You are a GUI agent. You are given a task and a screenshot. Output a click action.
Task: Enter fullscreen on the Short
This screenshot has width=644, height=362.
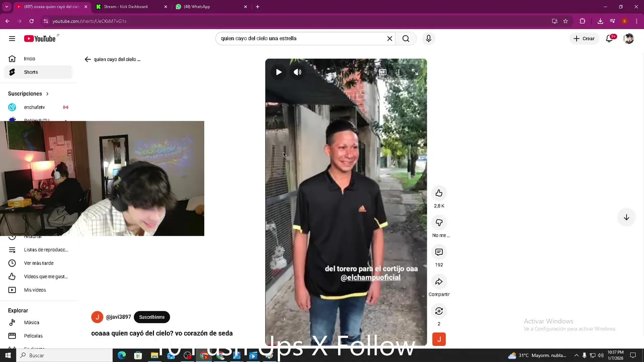tap(415, 72)
